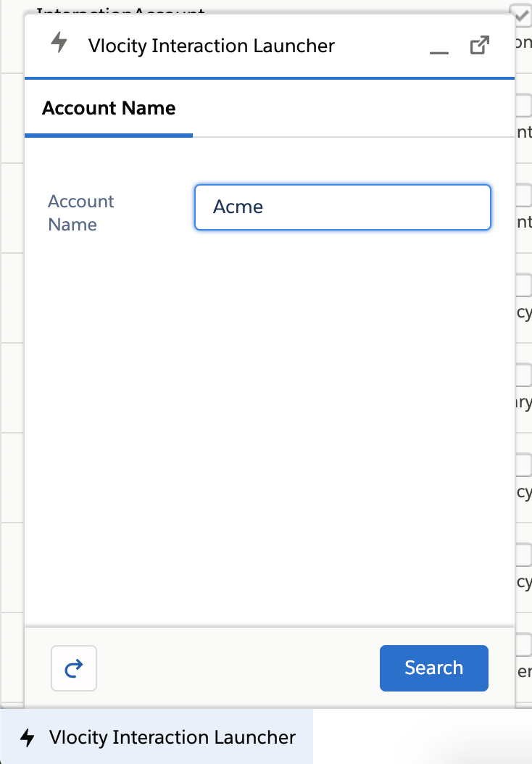532x764 pixels.
Task: Click the Account Name field label
Action: tap(81, 213)
